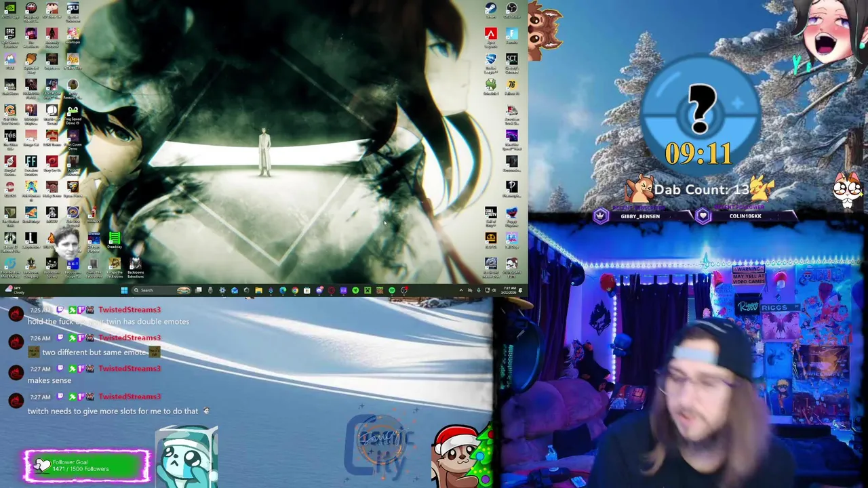The width and height of the screenshot is (868, 488).
Task: Select the Backrooms Extractions desktop icon
Action: point(135,267)
